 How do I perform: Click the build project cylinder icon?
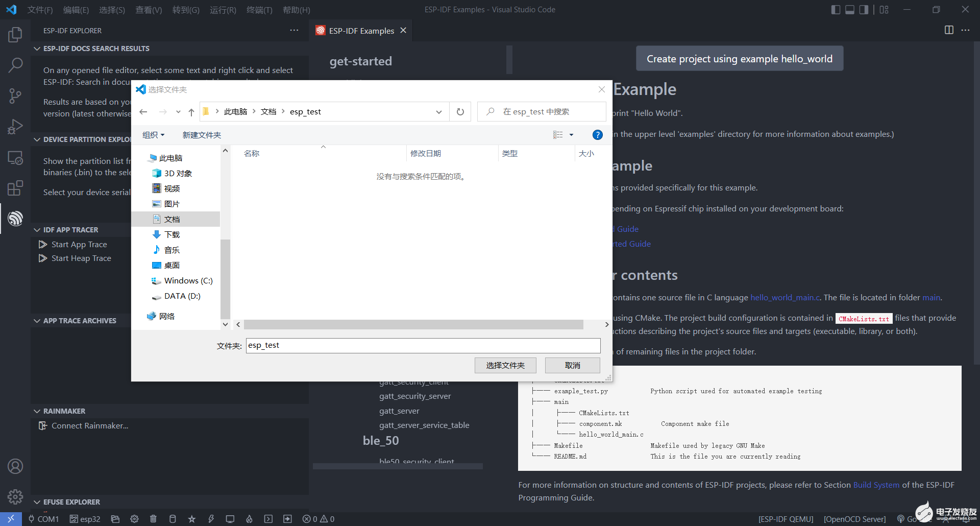(173, 519)
